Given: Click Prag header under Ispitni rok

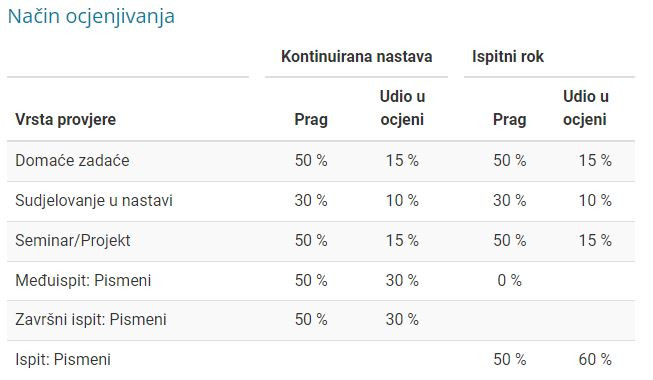Looking at the screenshot, I should click(509, 120).
